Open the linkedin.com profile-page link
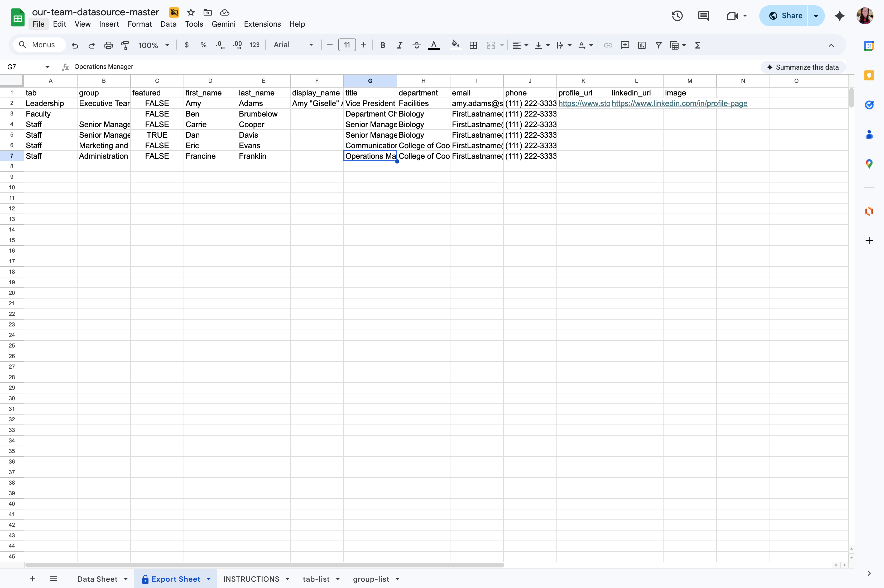 [679, 104]
